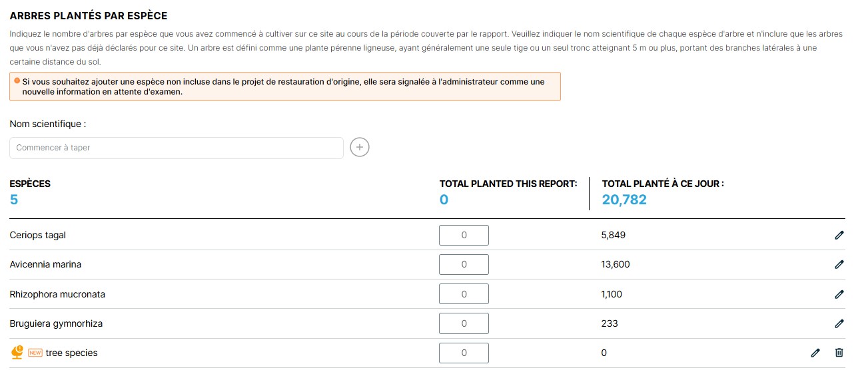868x370 pixels.
Task: Click pencil icon for Bruguiera gymnorhiza
Action: pyautogui.click(x=839, y=323)
